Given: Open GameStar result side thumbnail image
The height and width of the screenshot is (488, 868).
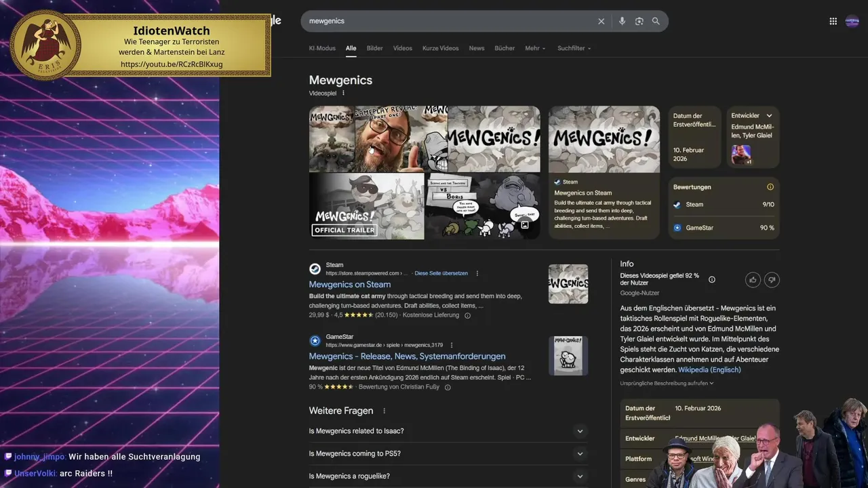Looking at the screenshot, I should click(568, 356).
